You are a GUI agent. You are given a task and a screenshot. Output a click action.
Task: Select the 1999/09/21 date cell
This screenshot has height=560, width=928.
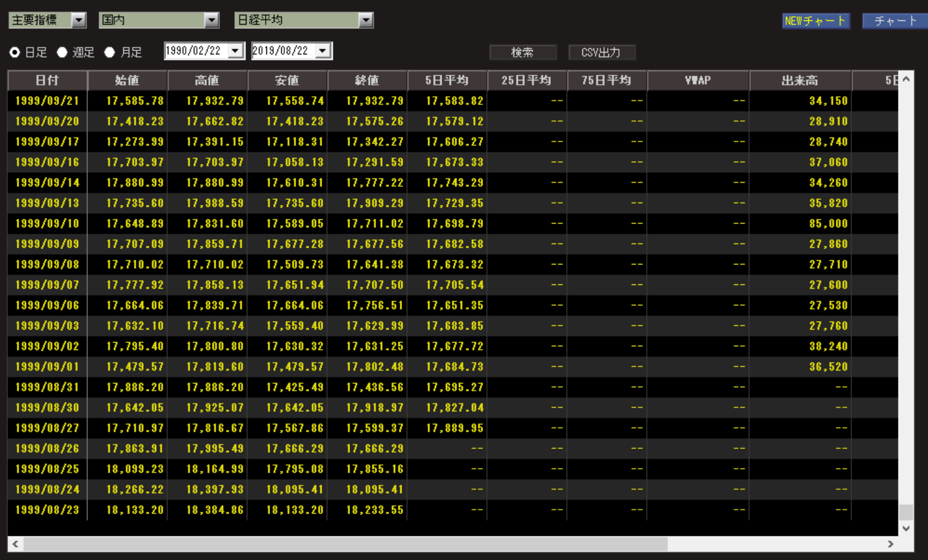coord(47,101)
